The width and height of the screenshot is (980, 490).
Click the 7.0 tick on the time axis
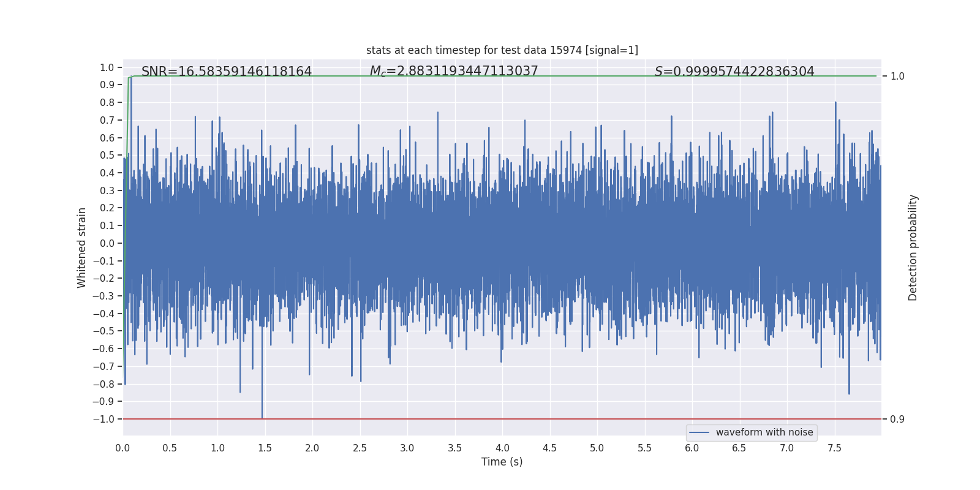coord(787,448)
